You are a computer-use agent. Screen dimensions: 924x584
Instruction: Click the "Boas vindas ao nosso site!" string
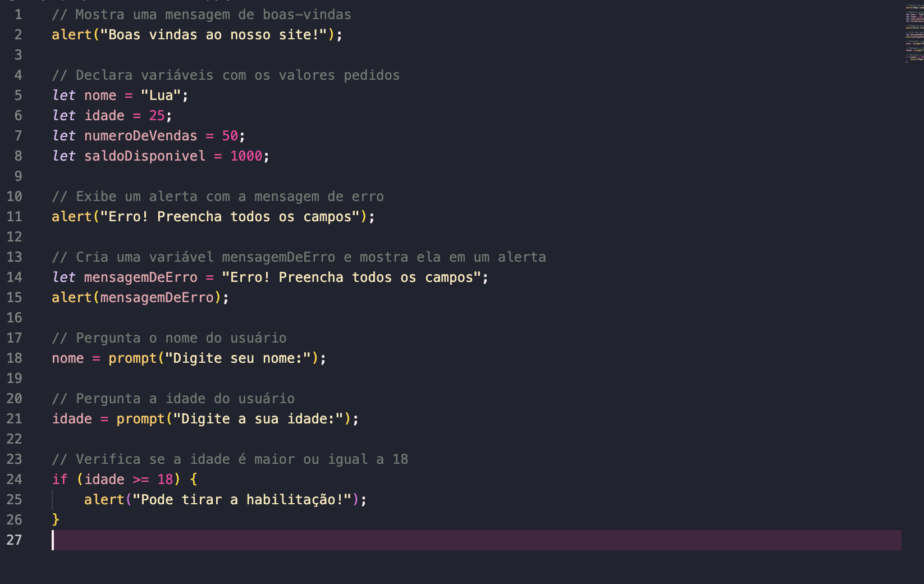213,35
